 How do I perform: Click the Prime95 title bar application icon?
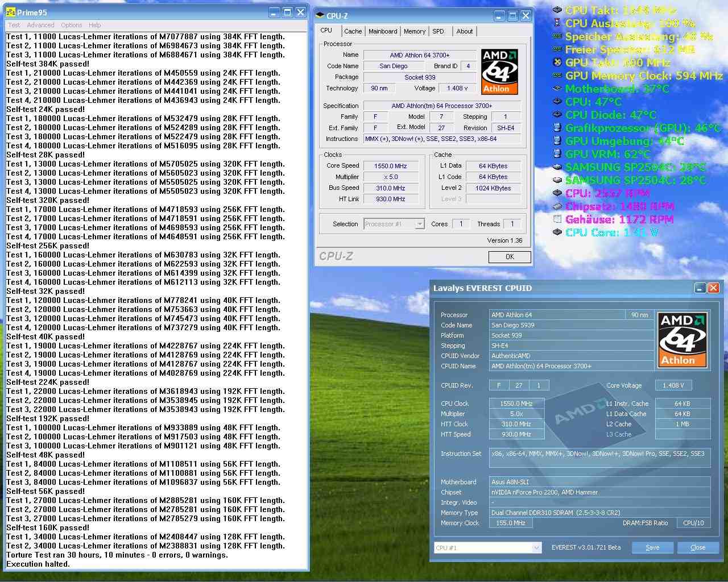[x=10, y=12]
